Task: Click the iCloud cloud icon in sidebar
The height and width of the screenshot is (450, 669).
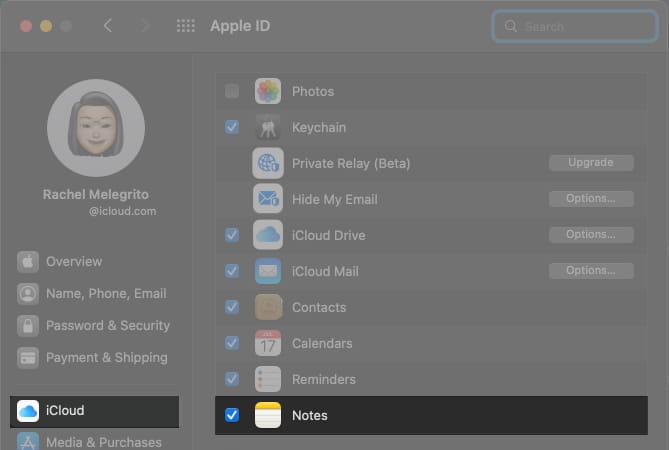Action: 28,411
